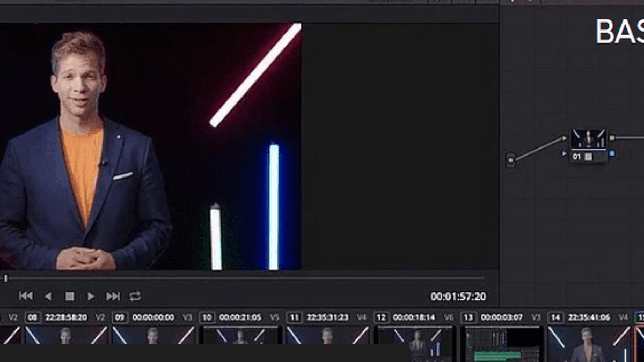Viewport: 644px width, 362px height.
Task: Click clip timecode 00:00:00:00
Action: point(153,317)
